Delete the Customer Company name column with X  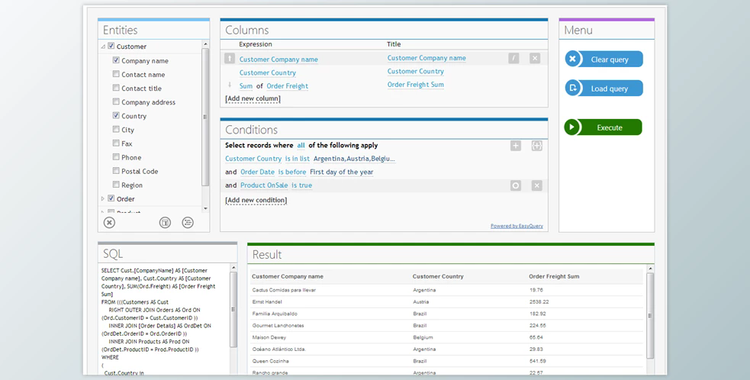point(535,58)
